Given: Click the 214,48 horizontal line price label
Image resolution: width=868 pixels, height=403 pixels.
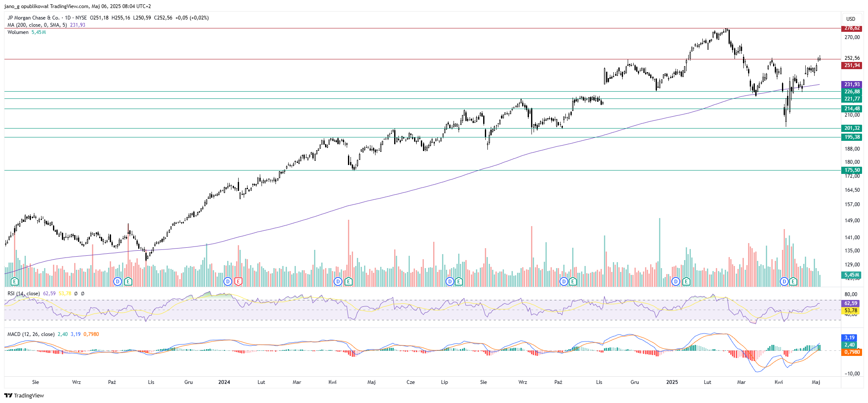Looking at the screenshot, I should [852, 109].
